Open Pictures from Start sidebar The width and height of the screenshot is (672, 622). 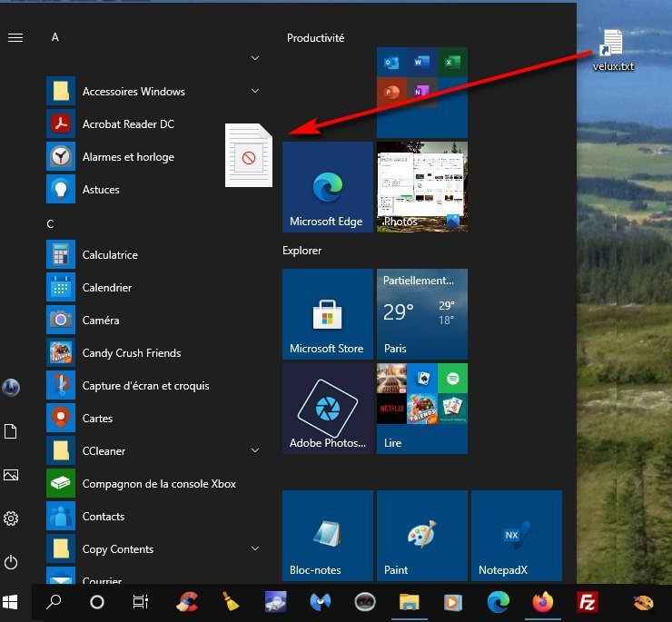pyautogui.click(x=11, y=475)
